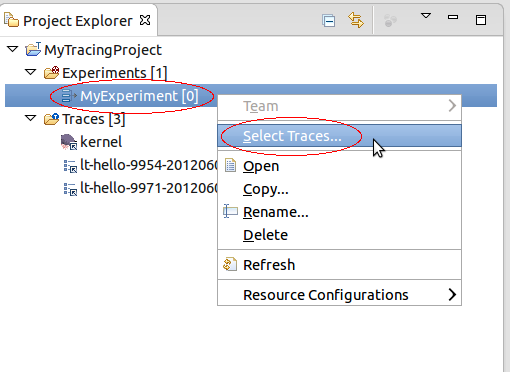Click the Traces folder icon

coord(52,118)
